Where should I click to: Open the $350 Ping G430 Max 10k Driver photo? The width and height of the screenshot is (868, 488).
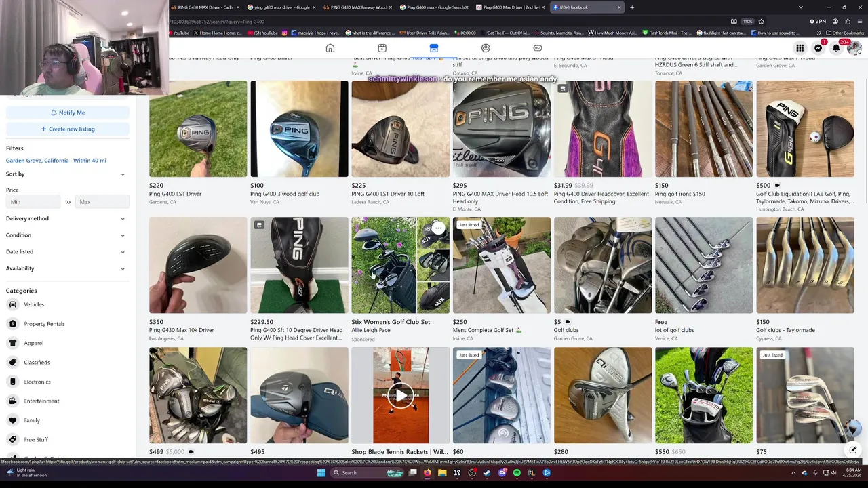point(198,265)
